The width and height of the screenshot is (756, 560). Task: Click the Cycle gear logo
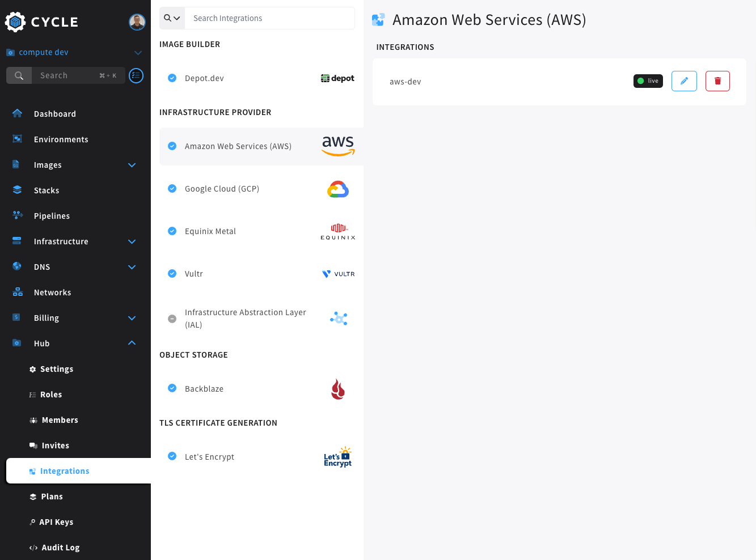click(x=15, y=22)
